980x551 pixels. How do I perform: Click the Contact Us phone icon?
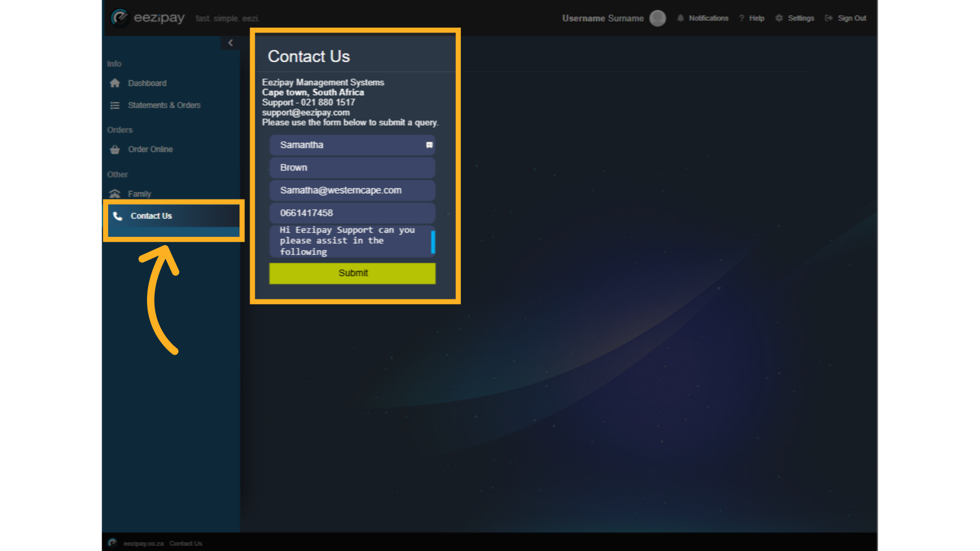click(x=118, y=216)
